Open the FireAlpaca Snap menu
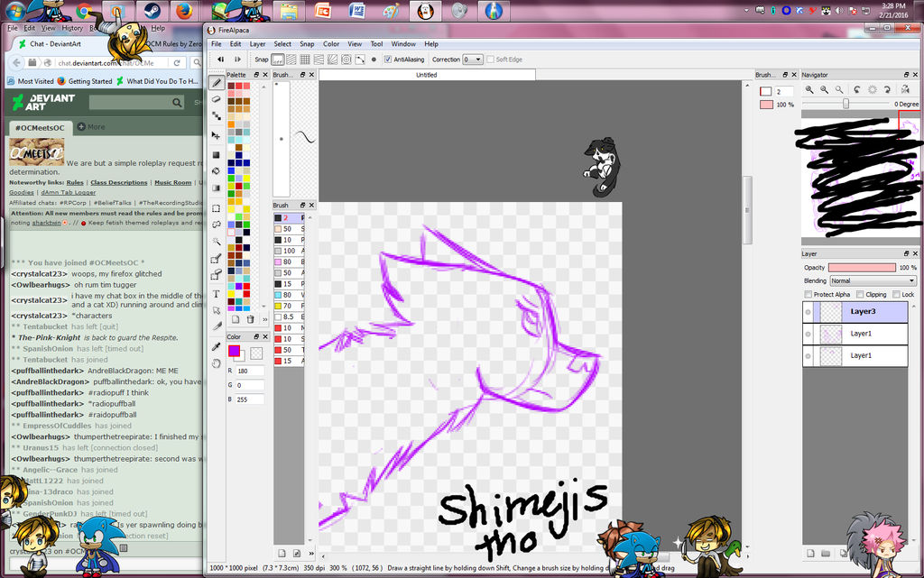The image size is (924, 578). [x=307, y=44]
